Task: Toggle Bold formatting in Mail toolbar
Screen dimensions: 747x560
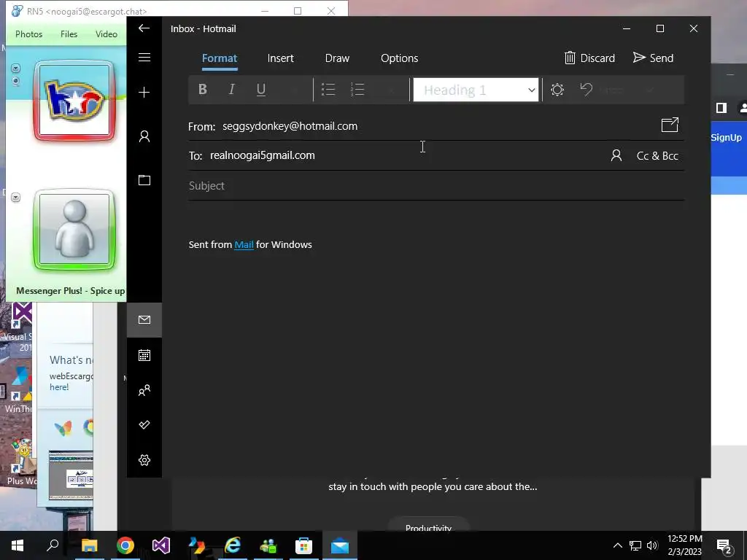Action: [x=203, y=90]
